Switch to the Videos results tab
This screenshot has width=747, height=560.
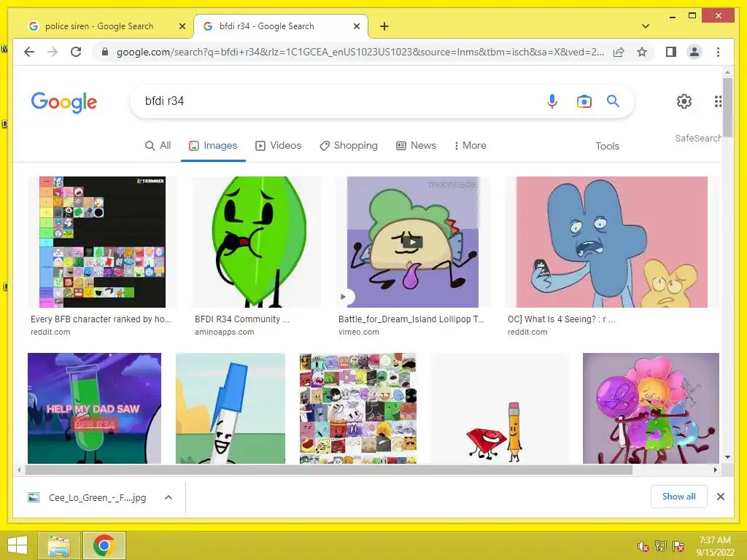click(x=279, y=146)
